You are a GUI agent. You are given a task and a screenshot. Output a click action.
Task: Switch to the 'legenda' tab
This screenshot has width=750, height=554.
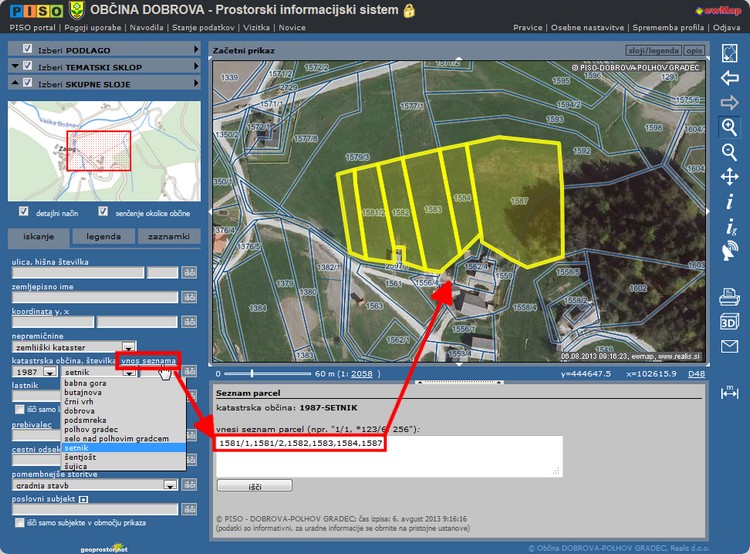point(103,238)
